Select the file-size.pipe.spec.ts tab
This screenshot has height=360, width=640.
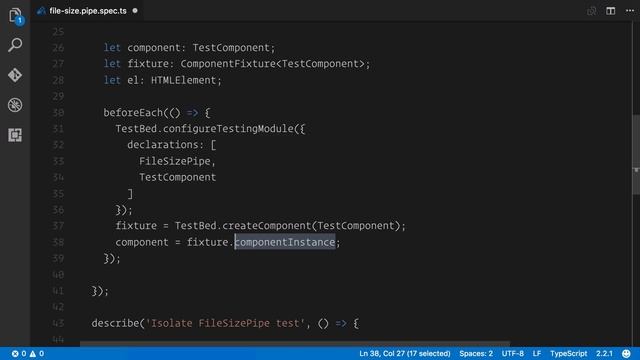point(88,11)
